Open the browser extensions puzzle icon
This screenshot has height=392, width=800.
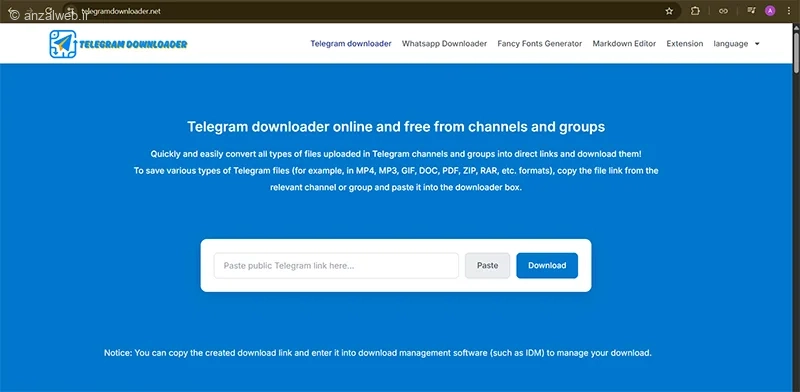click(695, 11)
